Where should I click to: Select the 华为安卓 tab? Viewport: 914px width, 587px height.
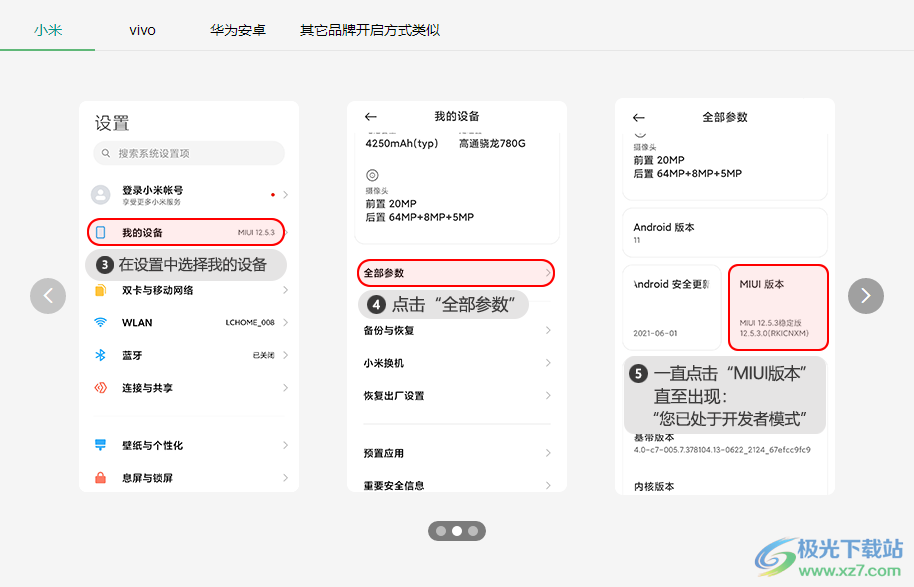click(238, 30)
